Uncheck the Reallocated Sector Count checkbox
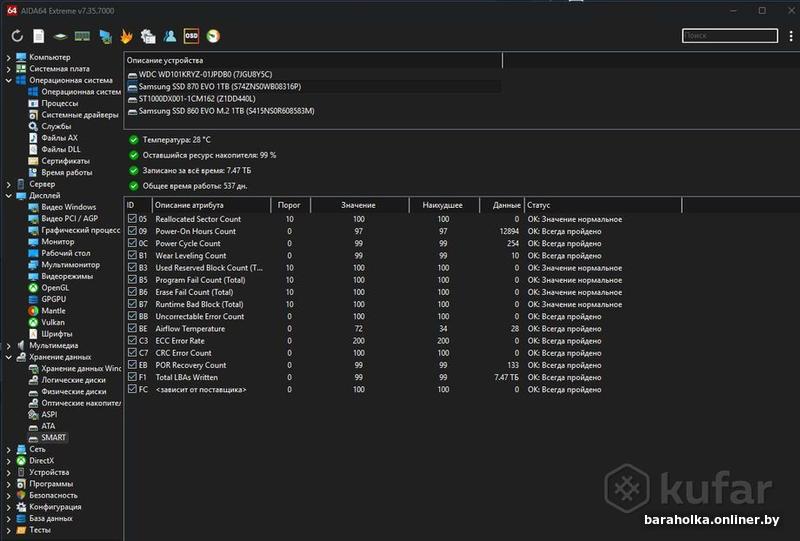 [132, 219]
